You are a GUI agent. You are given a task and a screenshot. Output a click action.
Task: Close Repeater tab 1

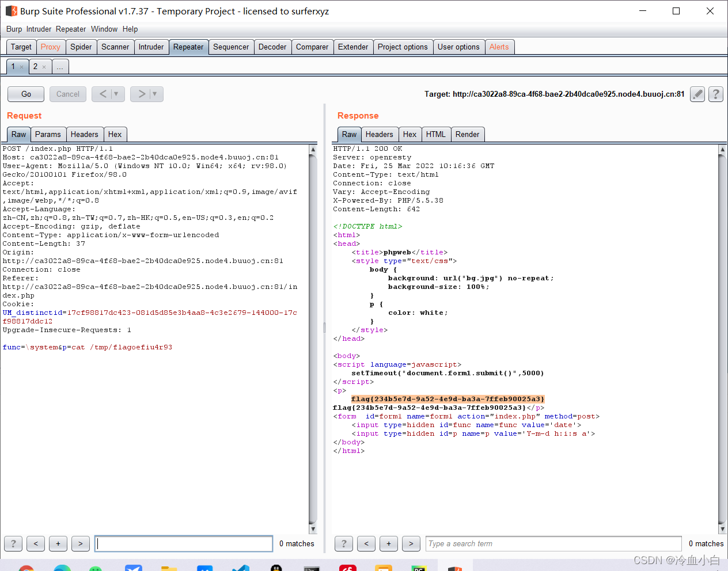pyautogui.click(x=22, y=67)
